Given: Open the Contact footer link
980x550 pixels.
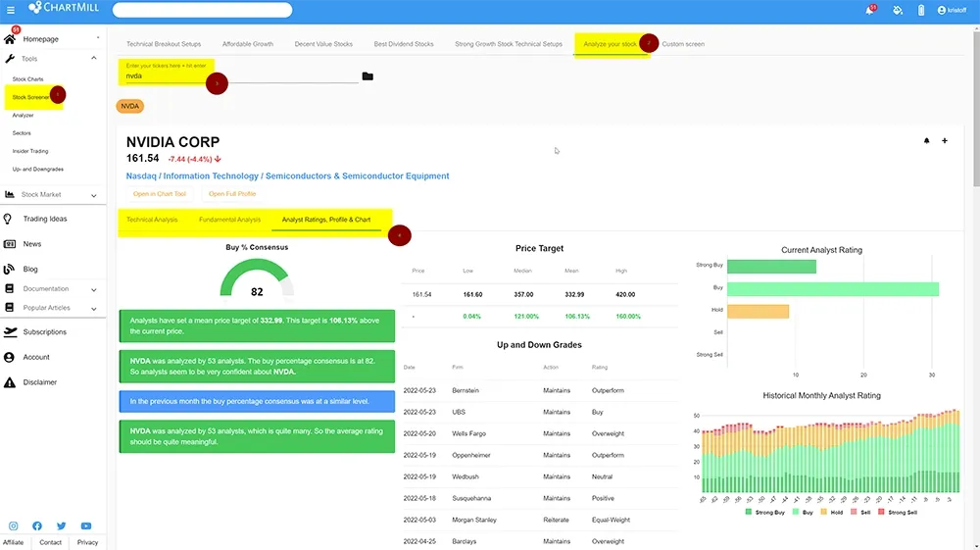Looking at the screenshot, I should [51, 542].
